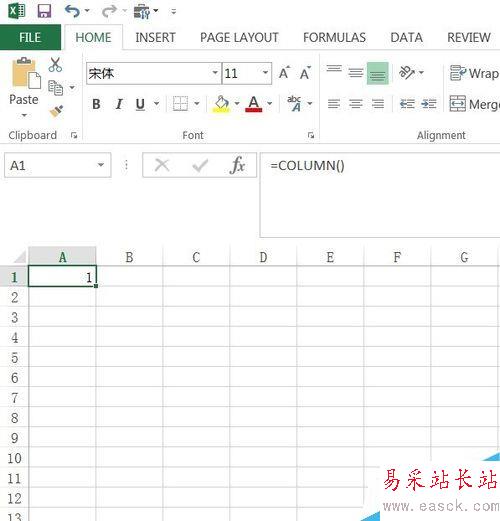
Task: Open the REVIEW tab
Action: pyautogui.click(x=469, y=37)
